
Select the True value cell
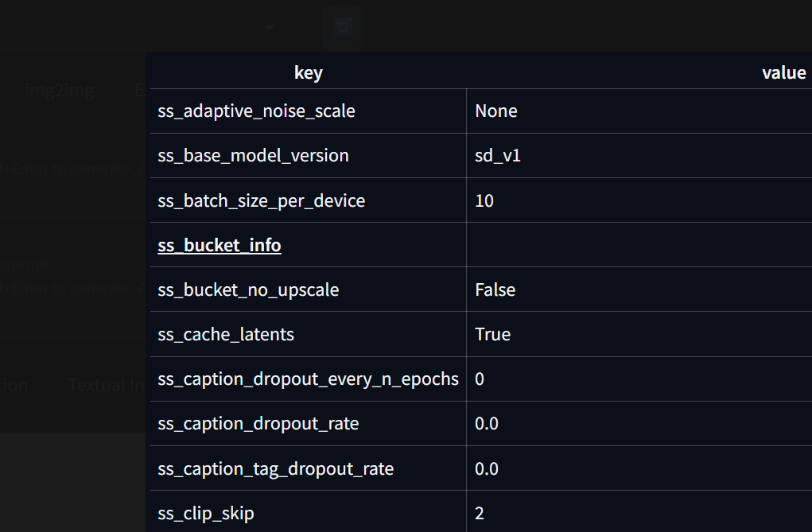pos(639,334)
